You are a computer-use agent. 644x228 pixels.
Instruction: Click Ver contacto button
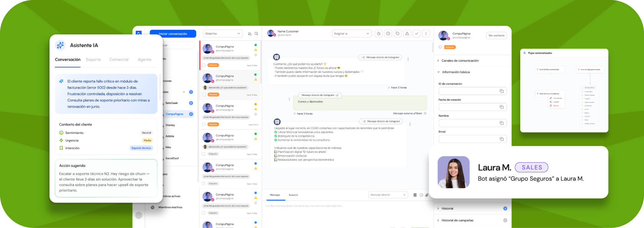(496, 36)
